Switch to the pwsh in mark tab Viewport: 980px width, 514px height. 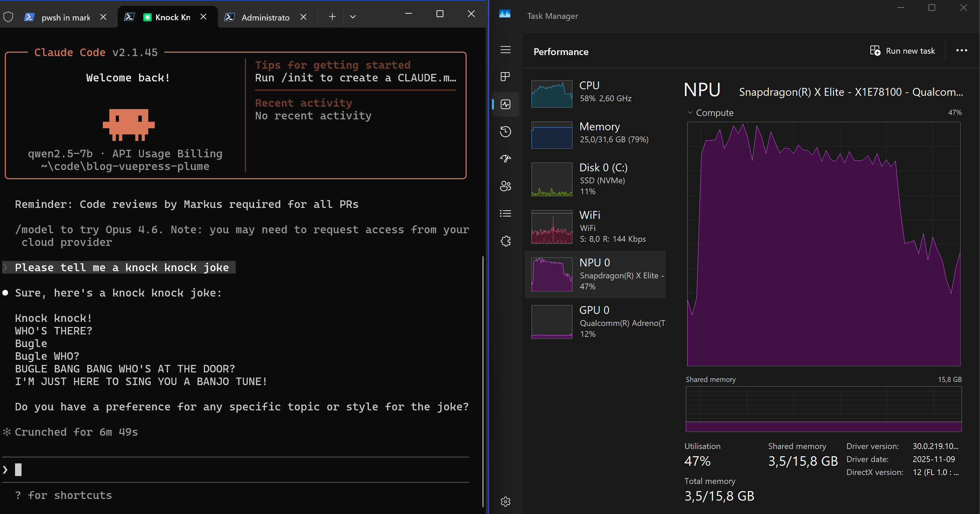[66, 17]
